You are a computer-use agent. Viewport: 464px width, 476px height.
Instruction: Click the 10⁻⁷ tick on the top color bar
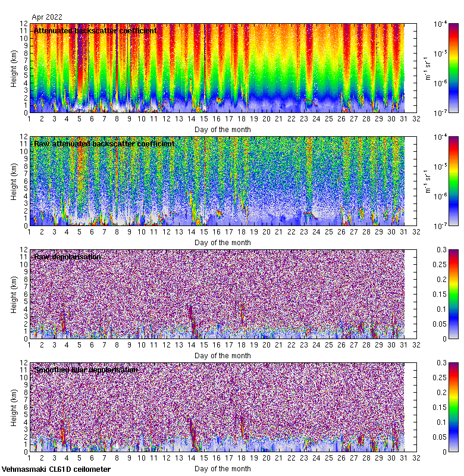(x=440, y=113)
